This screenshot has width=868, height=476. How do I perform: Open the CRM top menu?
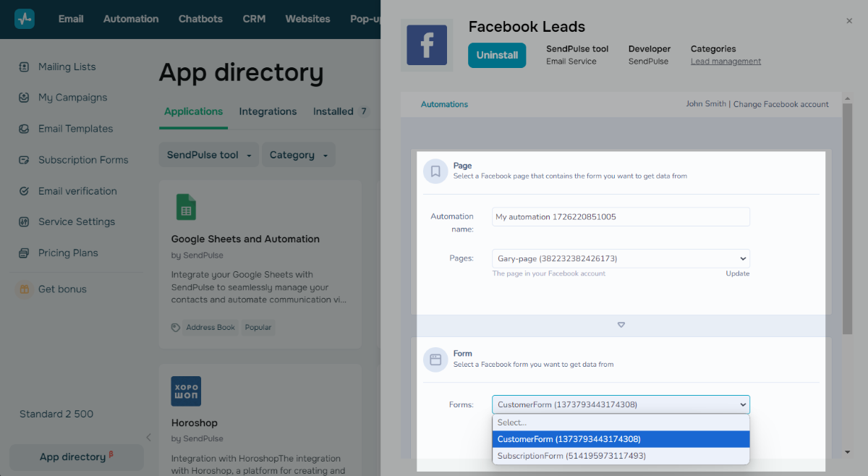(254, 19)
